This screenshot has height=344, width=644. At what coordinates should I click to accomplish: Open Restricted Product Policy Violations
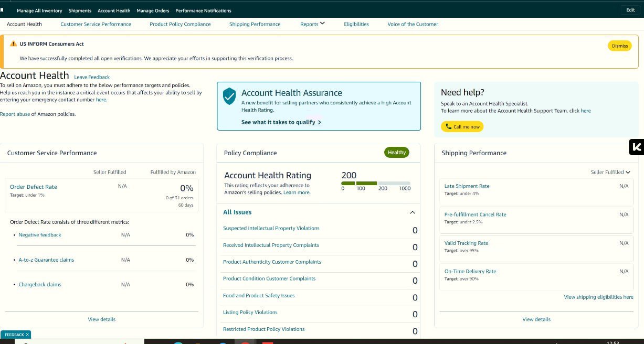point(263,329)
